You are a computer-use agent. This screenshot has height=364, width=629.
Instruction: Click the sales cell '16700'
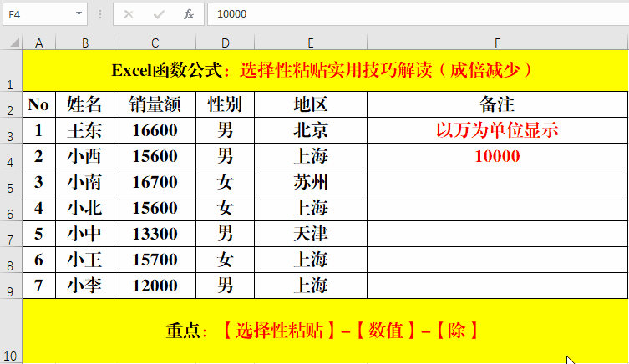(x=155, y=182)
